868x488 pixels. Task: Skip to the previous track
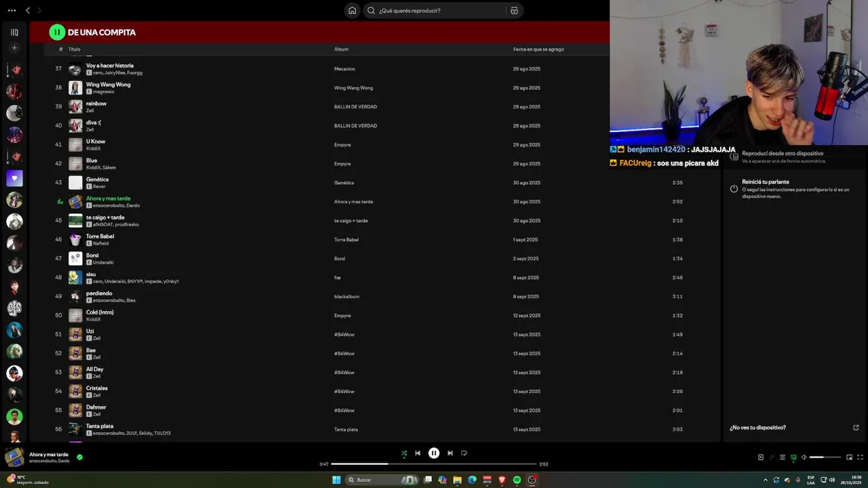coord(418,453)
